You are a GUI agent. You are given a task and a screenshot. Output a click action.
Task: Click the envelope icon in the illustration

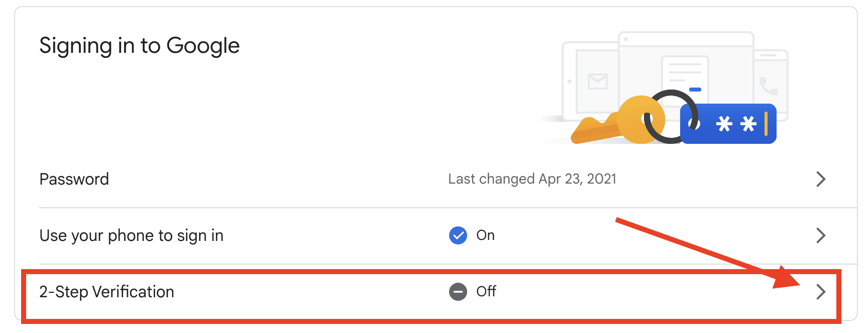pos(598,81)
